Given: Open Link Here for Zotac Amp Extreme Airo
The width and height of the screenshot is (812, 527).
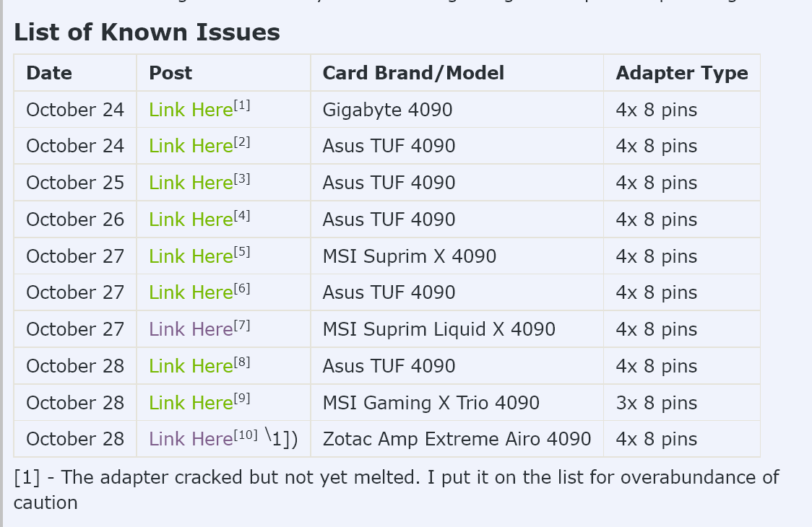Looking at the screenshot, I should coord(191,440).
